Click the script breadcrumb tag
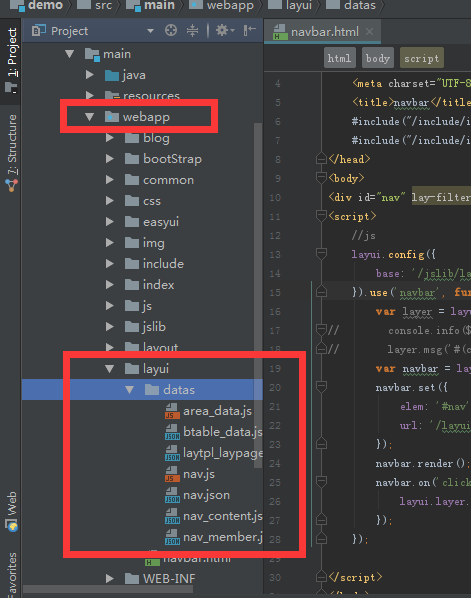 [421, 58]
